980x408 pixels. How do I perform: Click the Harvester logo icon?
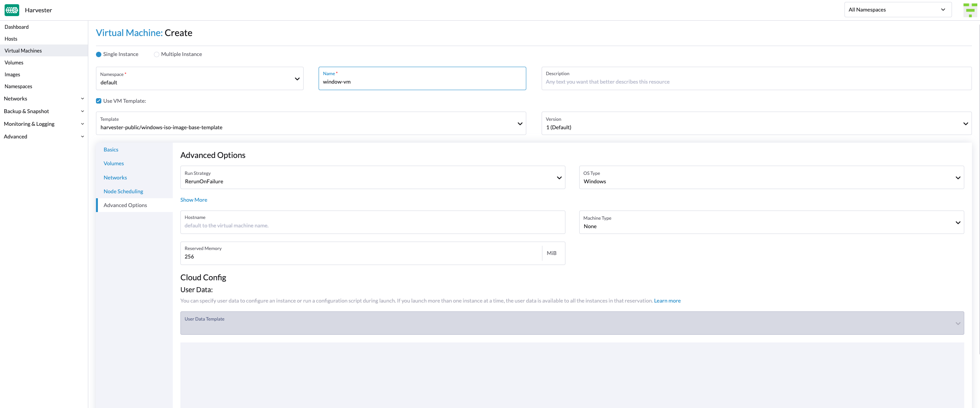[x=12, y=10]
